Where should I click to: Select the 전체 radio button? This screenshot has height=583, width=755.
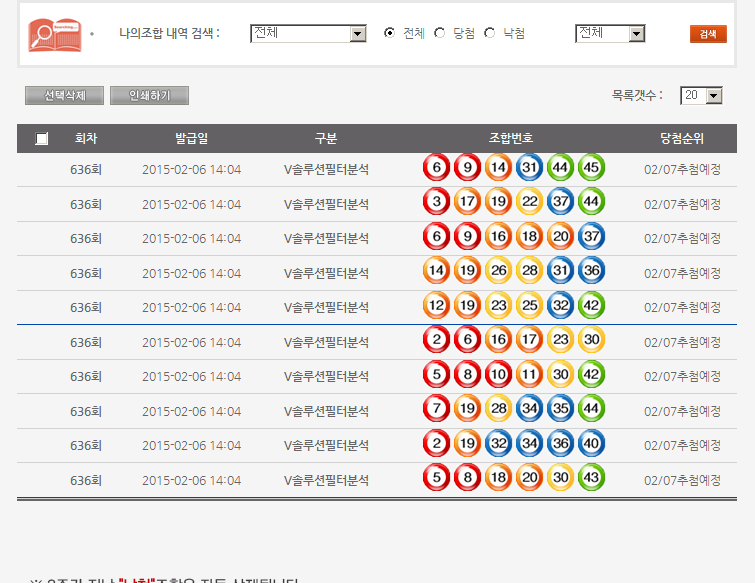click(390, 34)
